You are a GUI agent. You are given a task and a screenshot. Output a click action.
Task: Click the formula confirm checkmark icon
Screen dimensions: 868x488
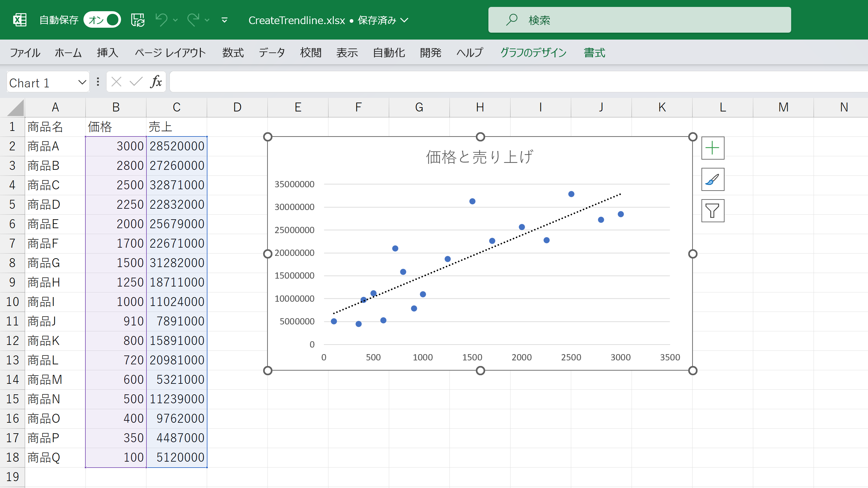(136, 82)
